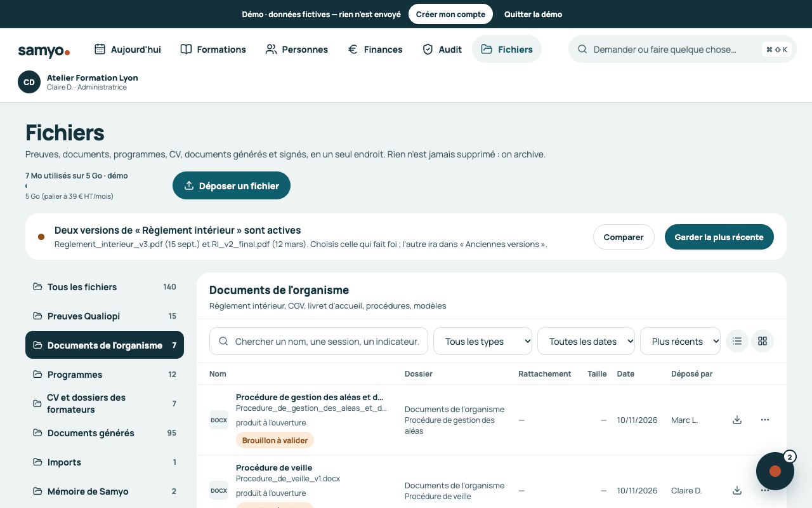Click the DOCX icon of Procédure de veille
Screen dimensions: 812x508
219,490
